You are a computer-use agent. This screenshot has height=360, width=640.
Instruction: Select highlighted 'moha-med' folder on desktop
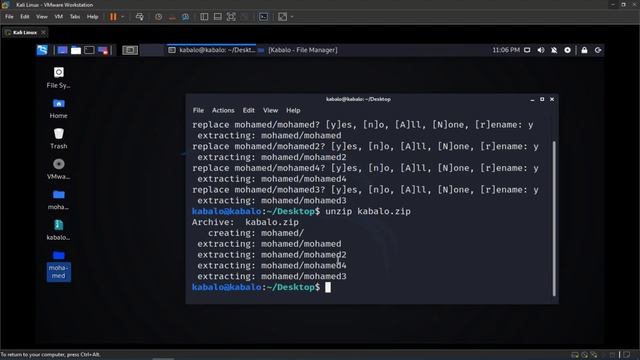(x=58, y=265)
